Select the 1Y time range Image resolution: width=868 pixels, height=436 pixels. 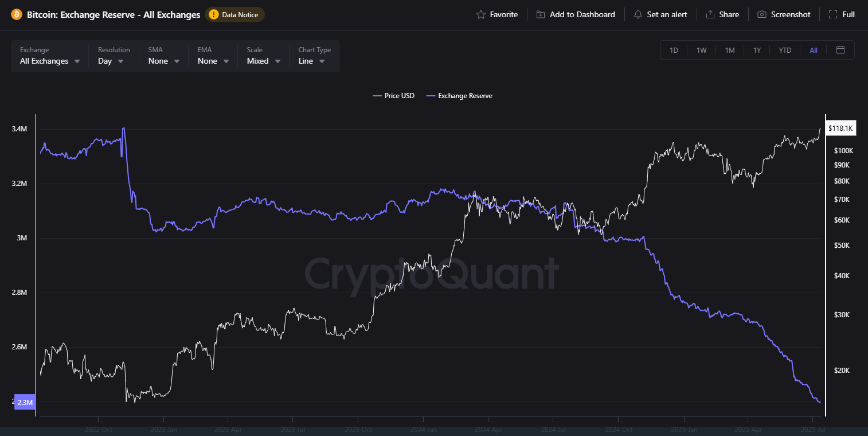pyautogui.click(x=757, y=50)
